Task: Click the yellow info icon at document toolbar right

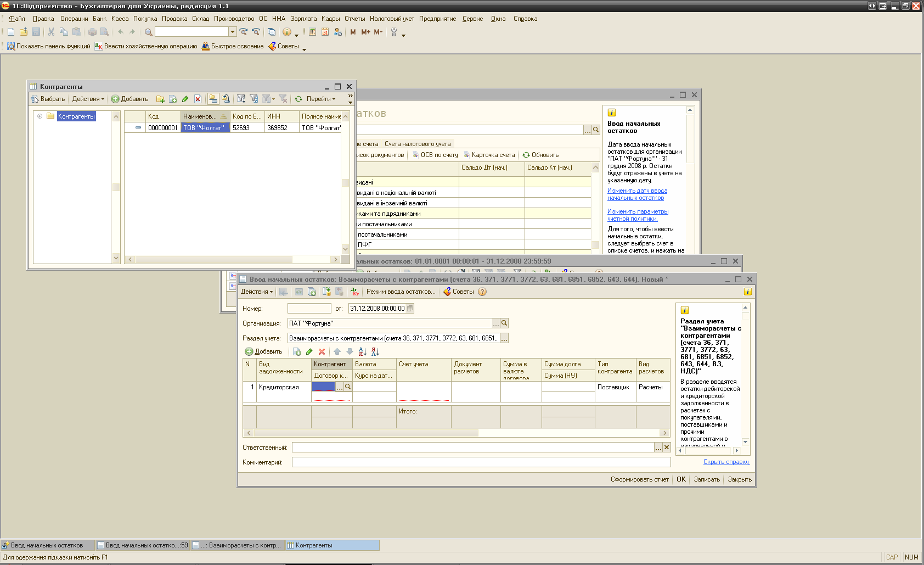Action: click(747, 292)
